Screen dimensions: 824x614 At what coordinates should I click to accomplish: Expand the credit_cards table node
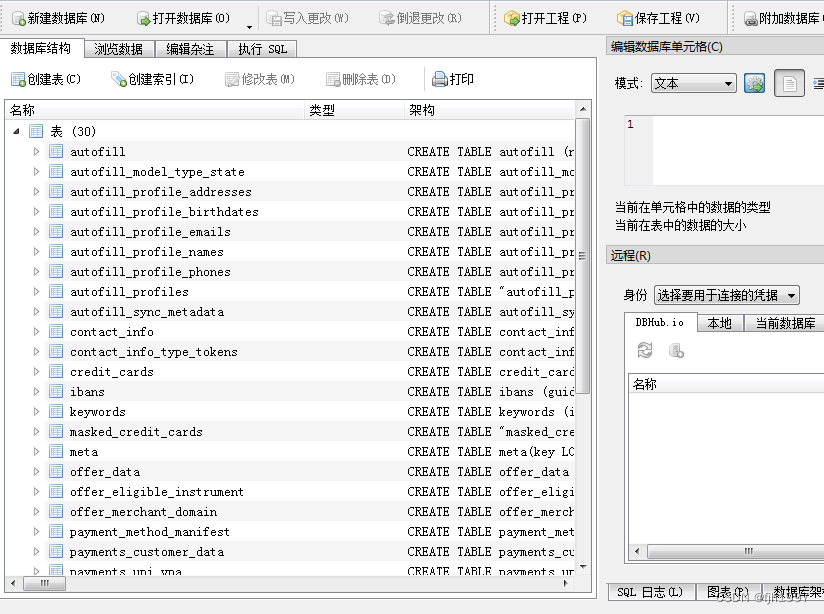click(x=36, y=371)
